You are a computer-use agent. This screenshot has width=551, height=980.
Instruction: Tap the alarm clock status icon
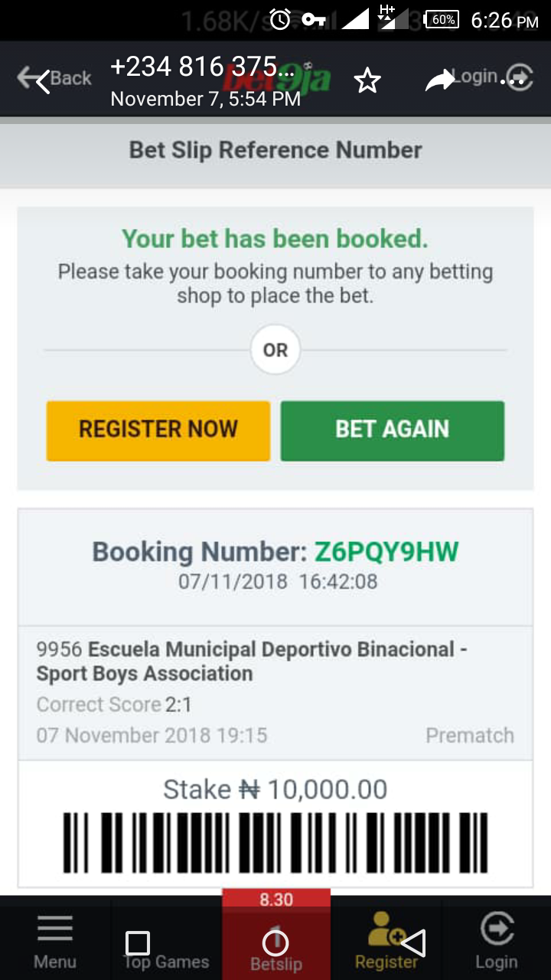279,20
